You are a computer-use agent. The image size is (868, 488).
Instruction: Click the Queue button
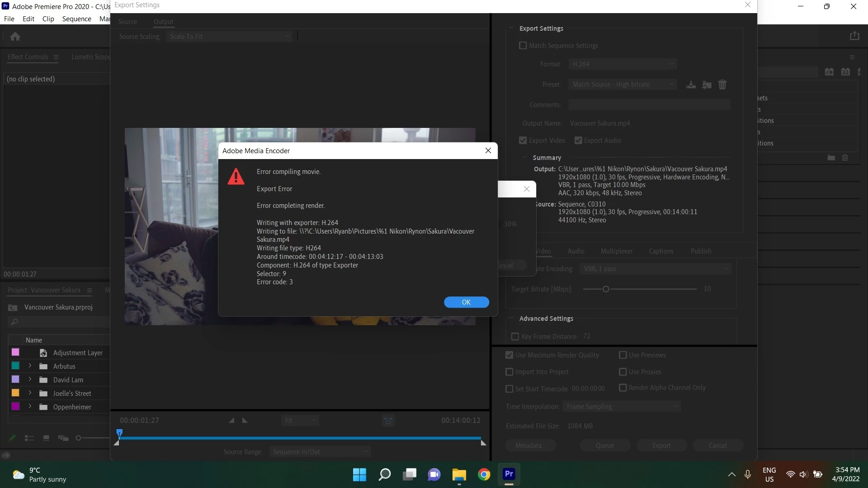tap(604, 446)
